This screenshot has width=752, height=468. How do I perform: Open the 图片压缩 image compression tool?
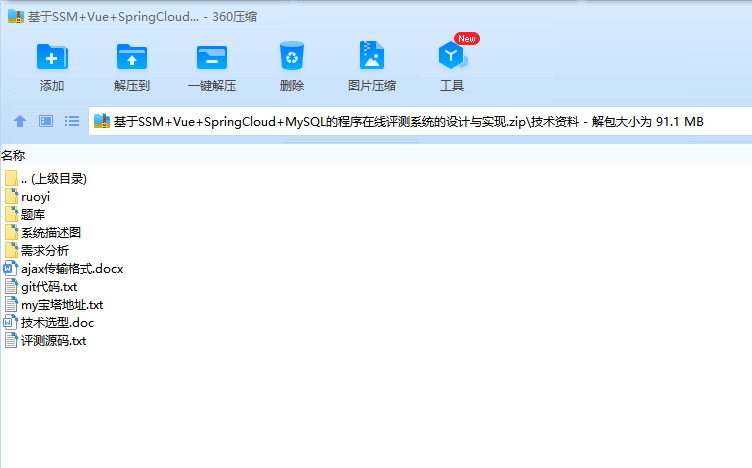pyautogui.click(x=372, y=56)
